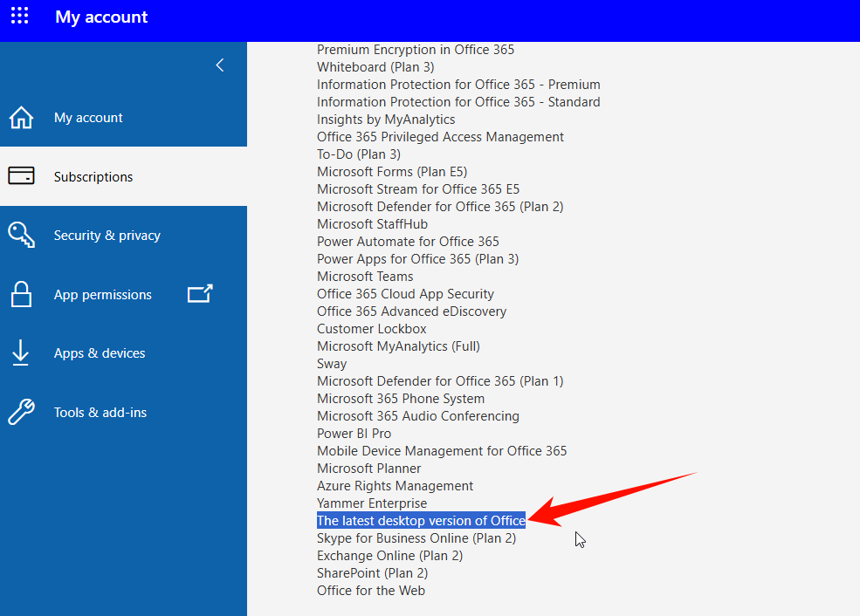Click 'Exchange Online (Plan 2)' entry

pos(389,557)
